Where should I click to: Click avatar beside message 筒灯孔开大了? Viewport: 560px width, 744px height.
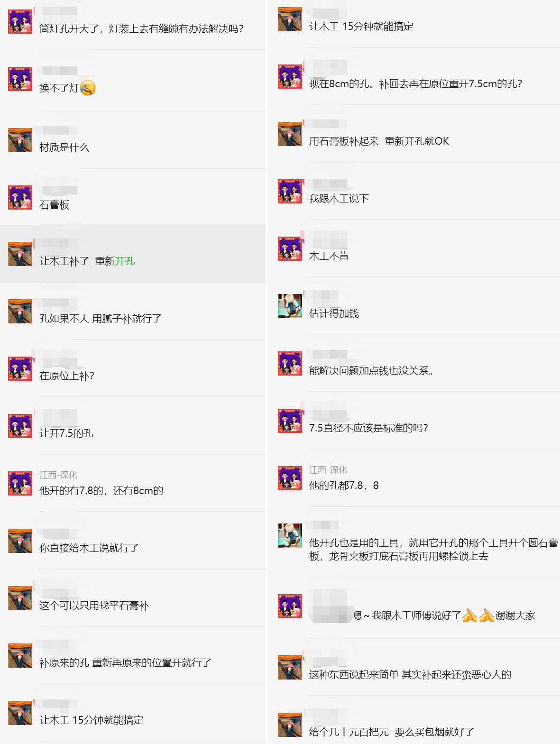[x=20, y=21]
